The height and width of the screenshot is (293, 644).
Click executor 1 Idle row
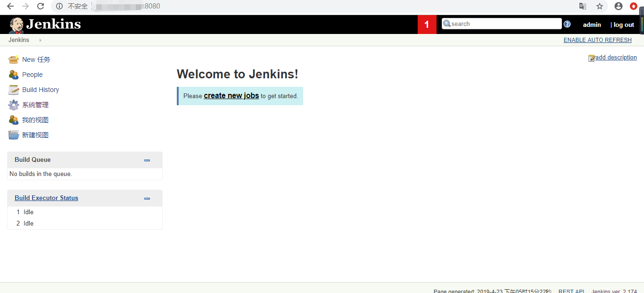pos(85,212)
